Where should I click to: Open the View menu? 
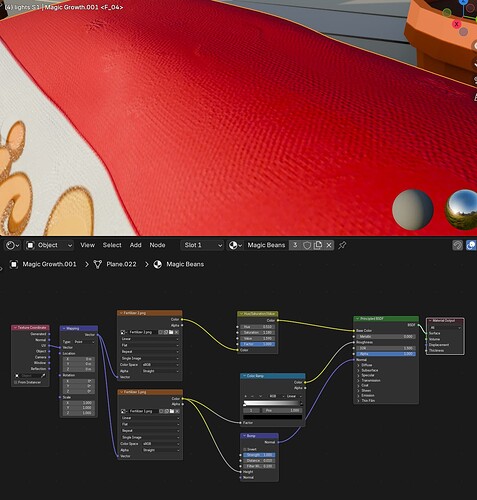[x=87, y=245]
